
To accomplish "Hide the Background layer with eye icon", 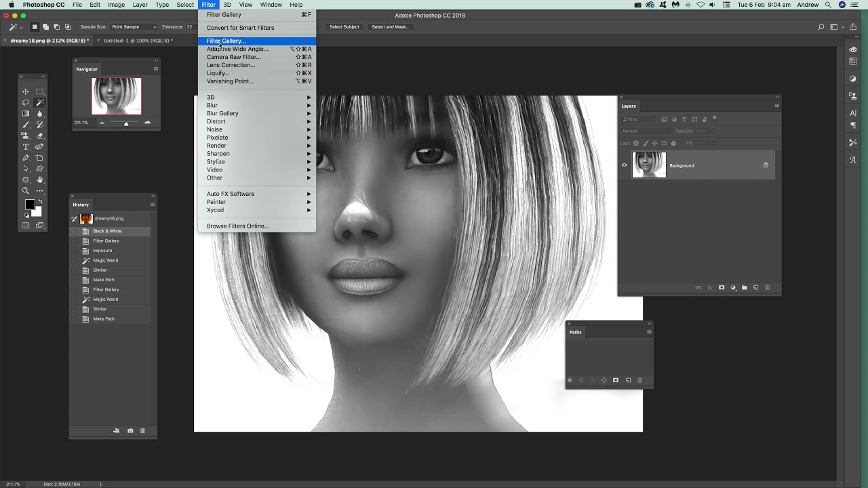I will [625, 165].
